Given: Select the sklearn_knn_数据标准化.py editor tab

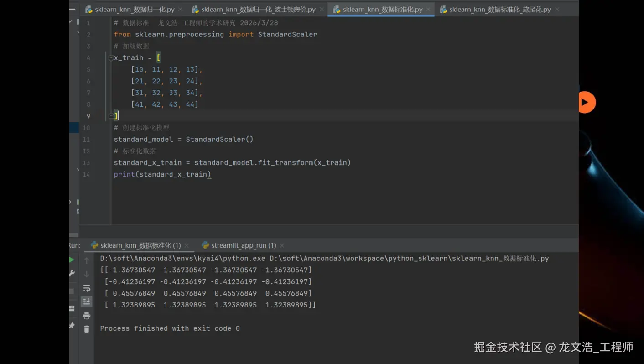Looking at the screenshot, I should [x=383, y=9].
